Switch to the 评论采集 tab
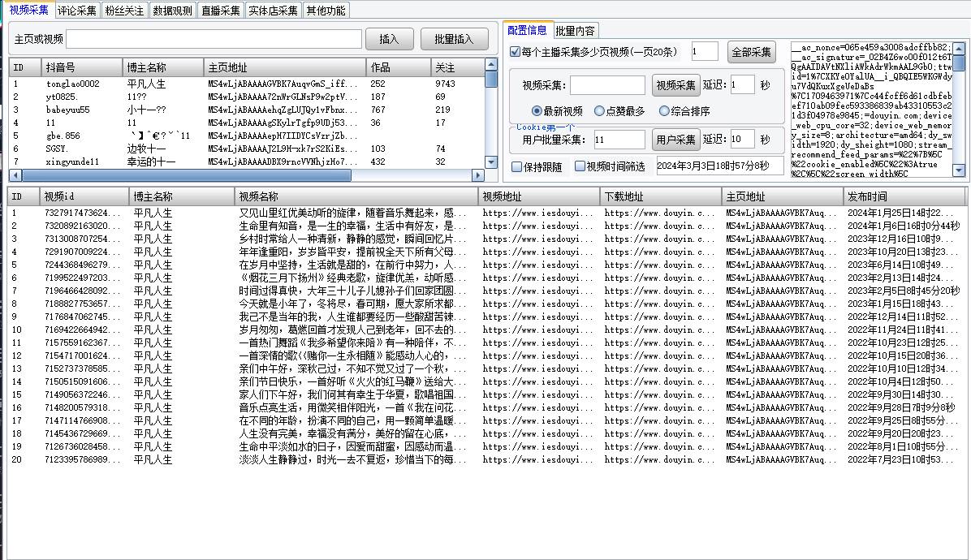This screenshot has width=971, height=560. click(77, 11)
